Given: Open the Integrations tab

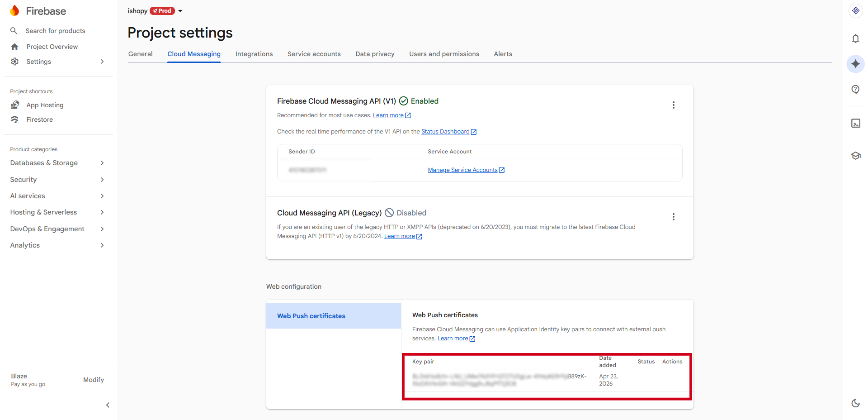Looking at the screenshot, I should click(254, 54).
